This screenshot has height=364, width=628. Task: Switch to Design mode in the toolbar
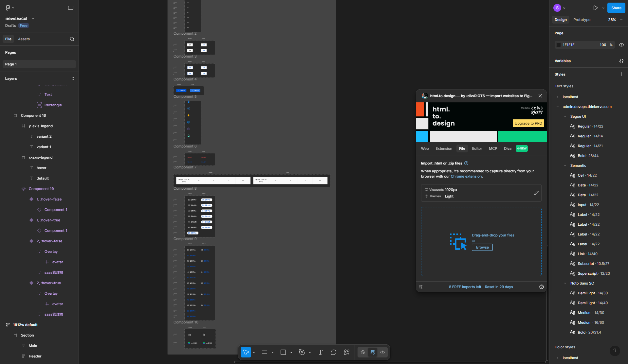pyautogui.click(x=373, y=352)
